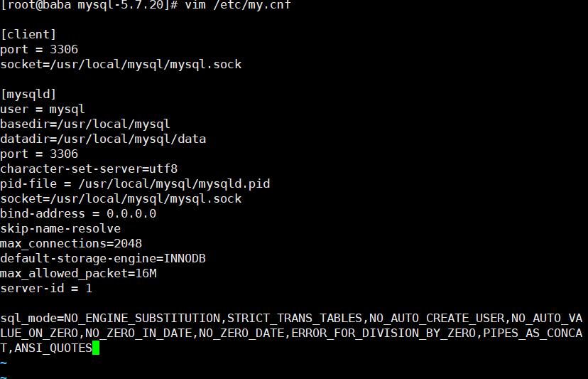Click the default-storage-engine=INNODB line
The width and height of the screenshot is (588, 379).
102,258
